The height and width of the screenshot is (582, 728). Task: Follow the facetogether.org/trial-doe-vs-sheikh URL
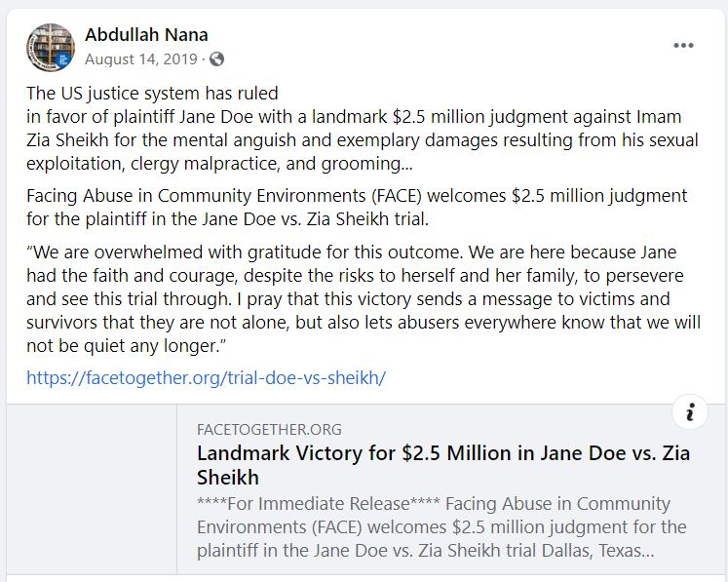[207, 378]
